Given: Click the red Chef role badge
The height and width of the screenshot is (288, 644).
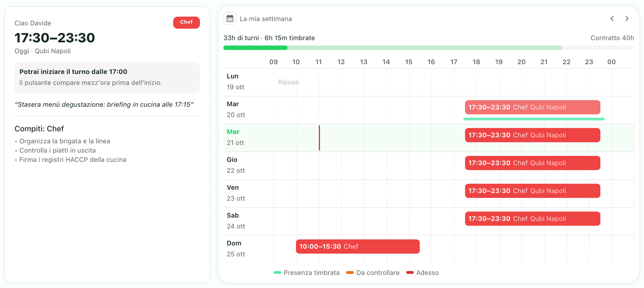Looking at the screenshot, I should 186,23.
